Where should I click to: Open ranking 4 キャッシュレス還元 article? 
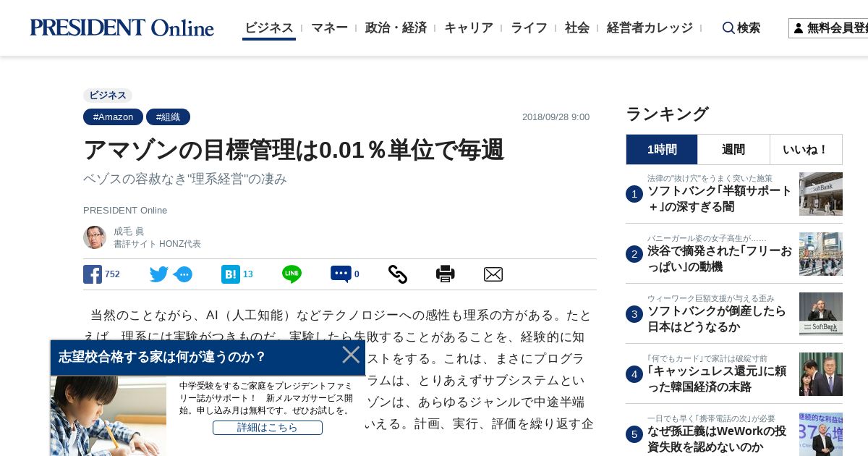[x=717, y=379]
